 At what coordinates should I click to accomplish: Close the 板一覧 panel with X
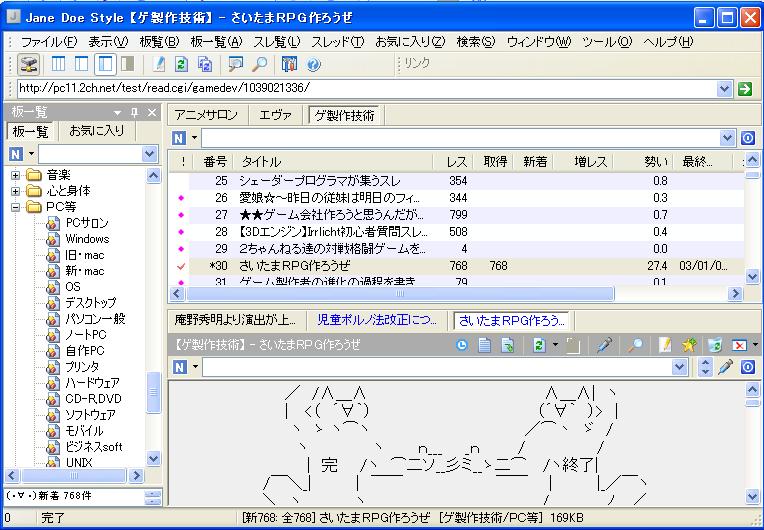tap(152, 113)
